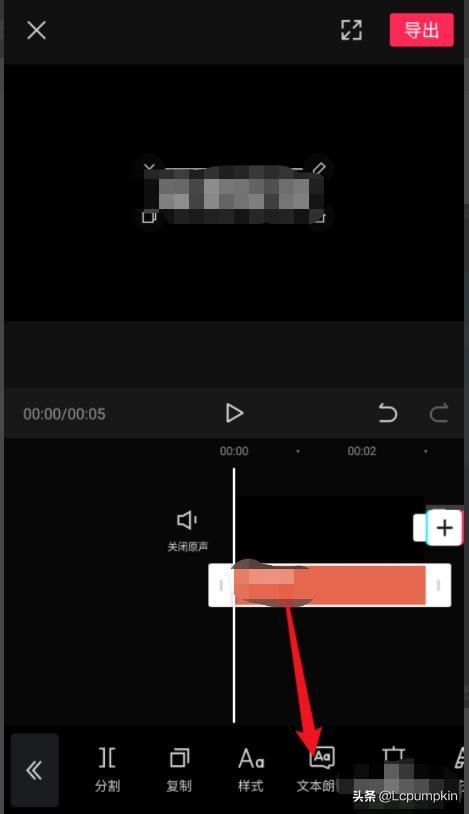Duplicate the text box via its copy handle
Screen dimensions: 469x814
pyautogui.click(x=149, y=216)
